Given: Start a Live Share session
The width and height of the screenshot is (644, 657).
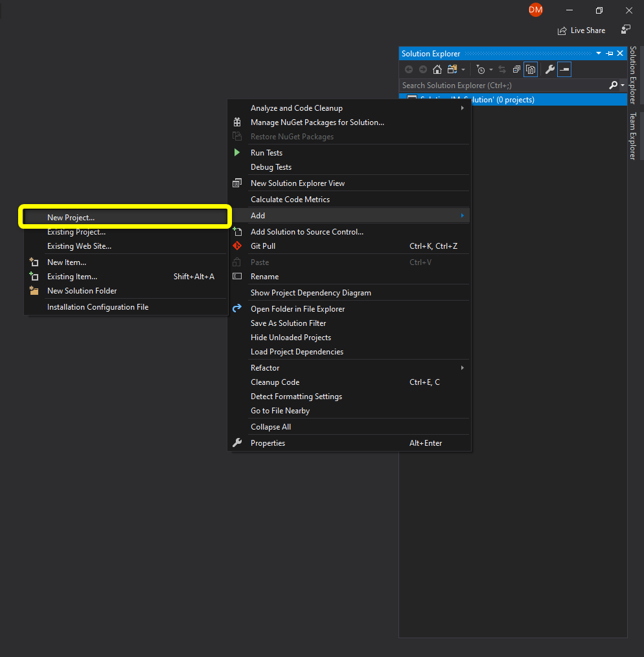Looking at the screenshot, I should (x=581, y=30).
